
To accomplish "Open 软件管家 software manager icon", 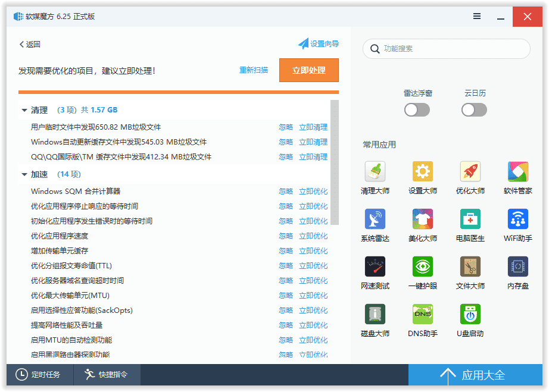I will [518, 172].
